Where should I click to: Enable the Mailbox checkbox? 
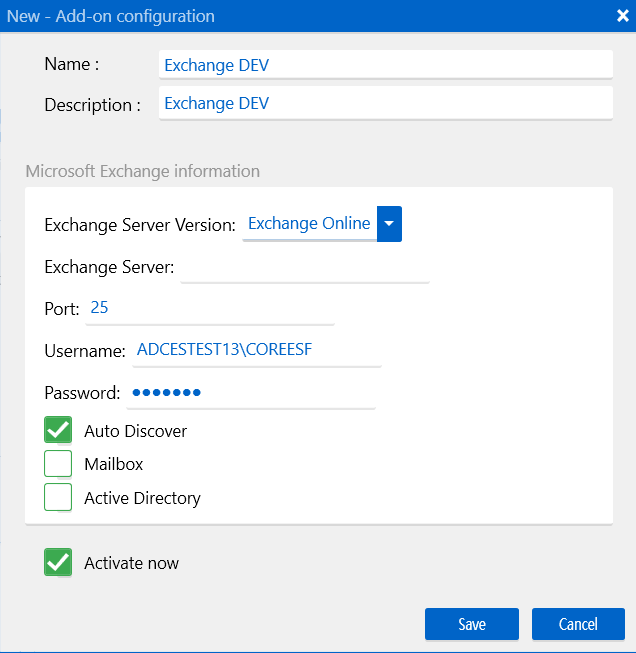[58, 464]
